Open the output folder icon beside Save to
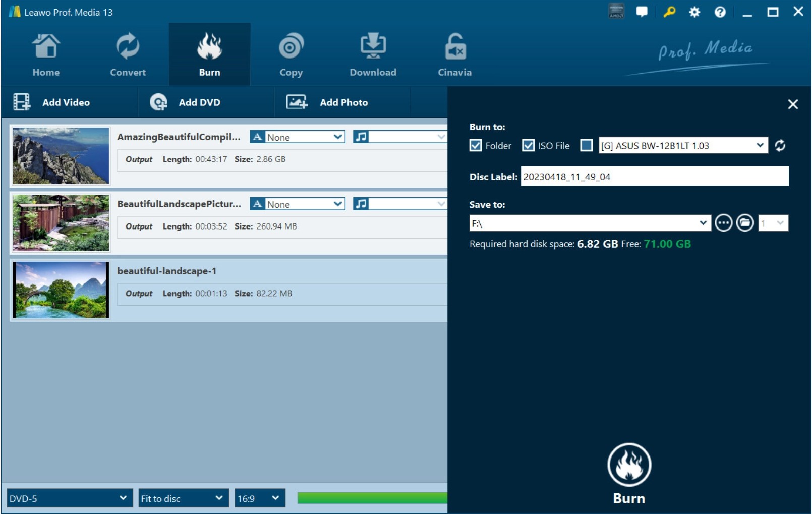 click(745, 222)
